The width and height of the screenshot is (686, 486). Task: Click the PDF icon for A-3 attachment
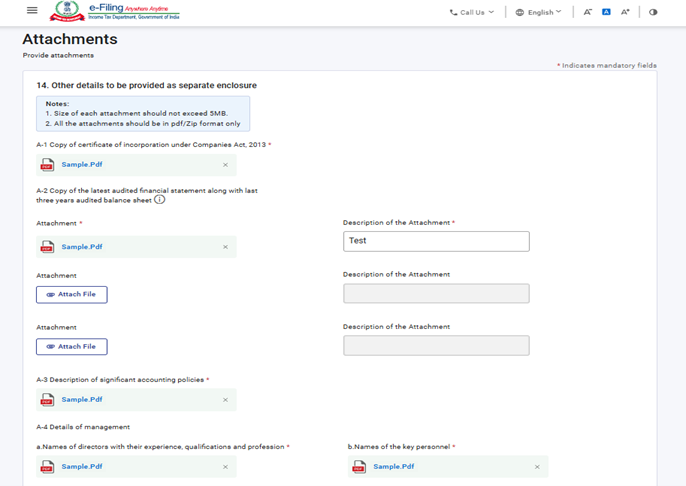pos(47,400)
